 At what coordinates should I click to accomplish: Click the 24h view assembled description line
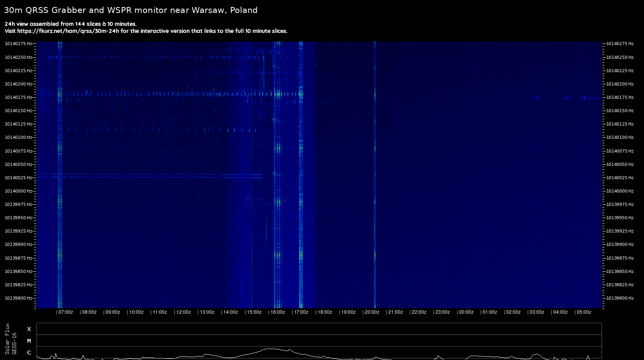pyautogui.click(x=71, y=24)
